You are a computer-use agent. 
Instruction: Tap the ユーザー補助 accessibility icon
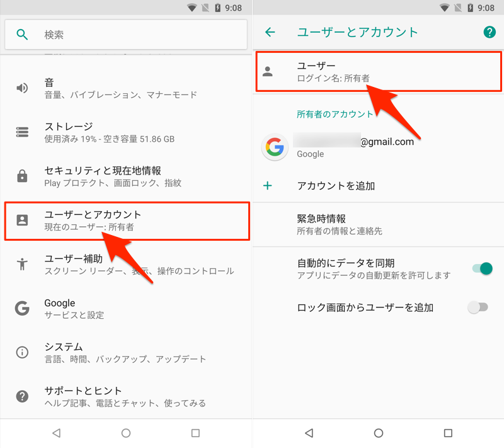pyautogui.click(x=22, y=264)
